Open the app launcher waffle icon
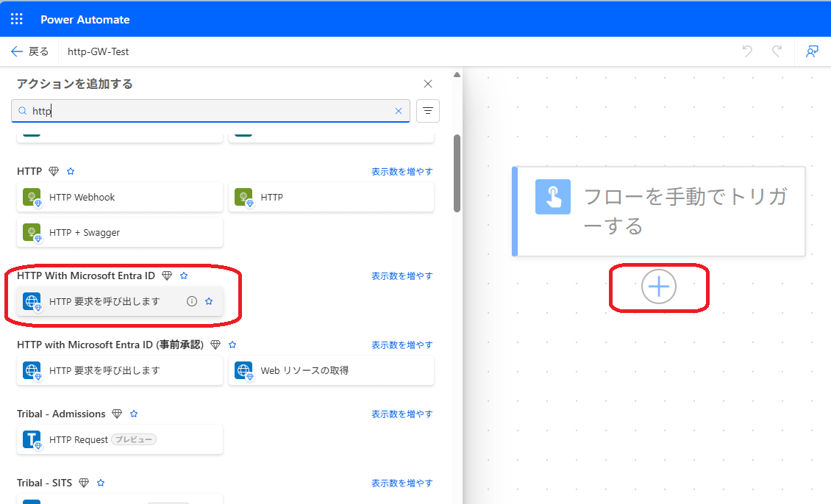Viewport: 831px width, 504px height. point(16,19)
